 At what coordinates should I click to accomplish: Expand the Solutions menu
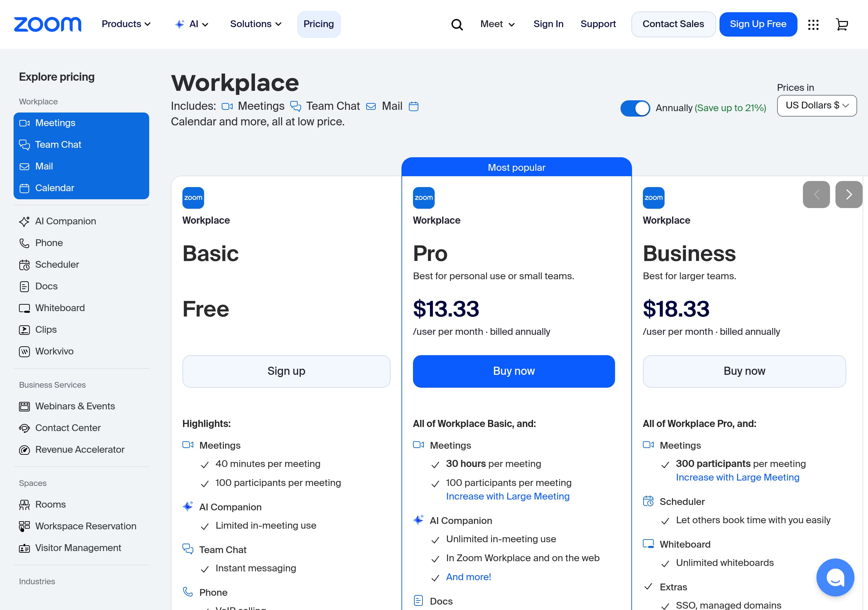(x=256, y=24)
